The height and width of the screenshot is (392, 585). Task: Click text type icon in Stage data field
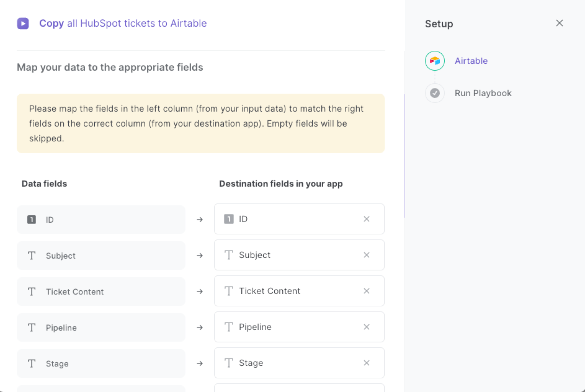31,363
